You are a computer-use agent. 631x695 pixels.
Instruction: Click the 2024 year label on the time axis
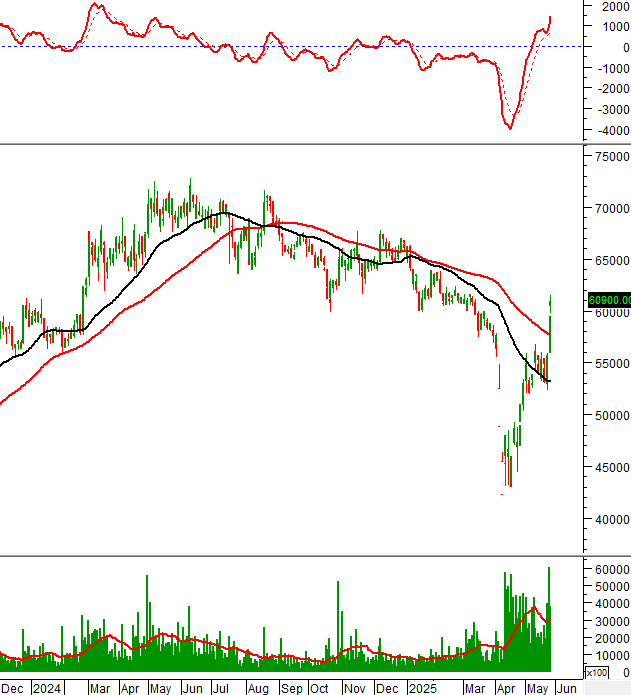[x=47, y=688]
